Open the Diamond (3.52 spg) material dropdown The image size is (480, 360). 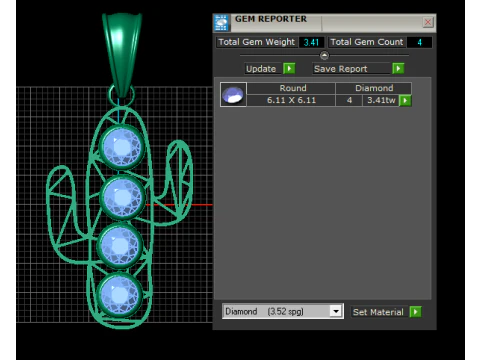336,311
